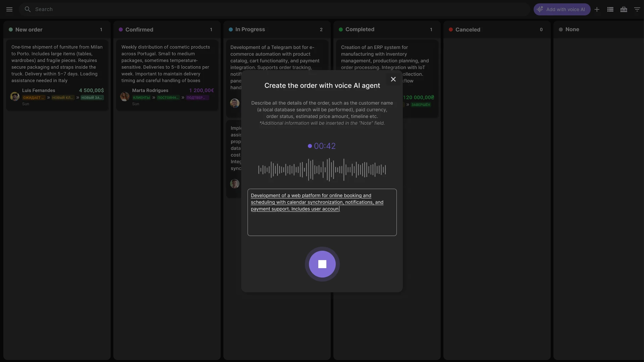
Task: Click the waveform icon on the voice AI button
Action: click(540, 9)
